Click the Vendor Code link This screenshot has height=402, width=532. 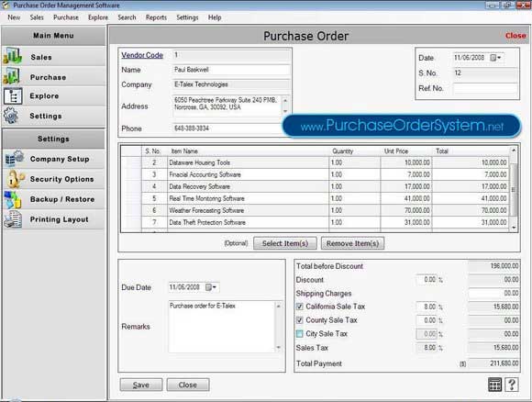(x=142, y=55)
